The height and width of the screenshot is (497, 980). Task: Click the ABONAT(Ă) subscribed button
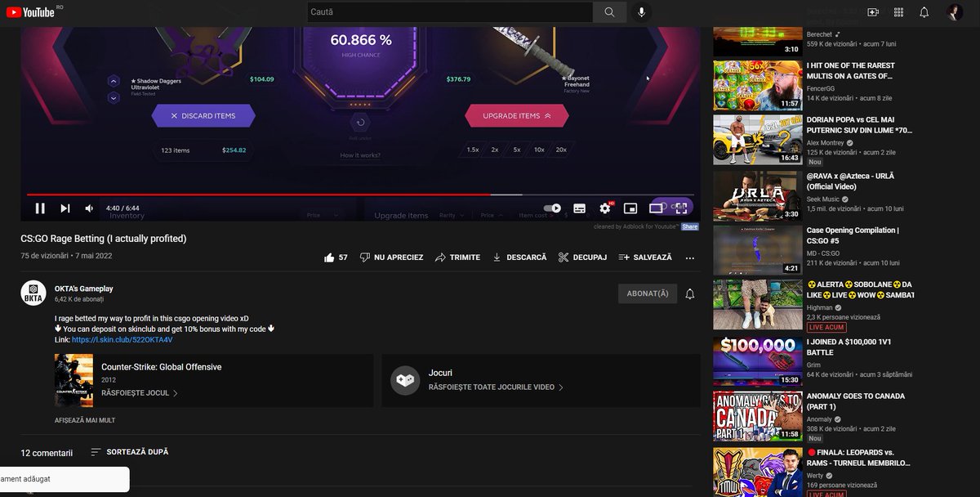coord(648,293)
